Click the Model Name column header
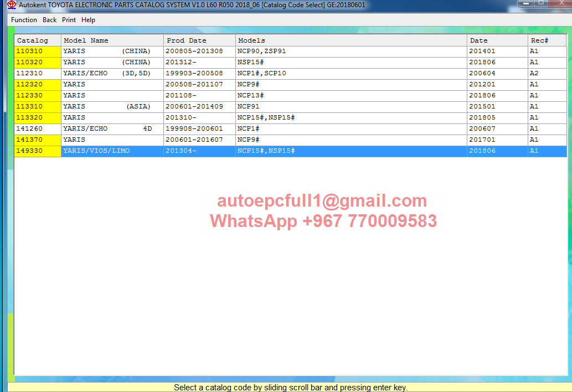 [x=112, y=40]
